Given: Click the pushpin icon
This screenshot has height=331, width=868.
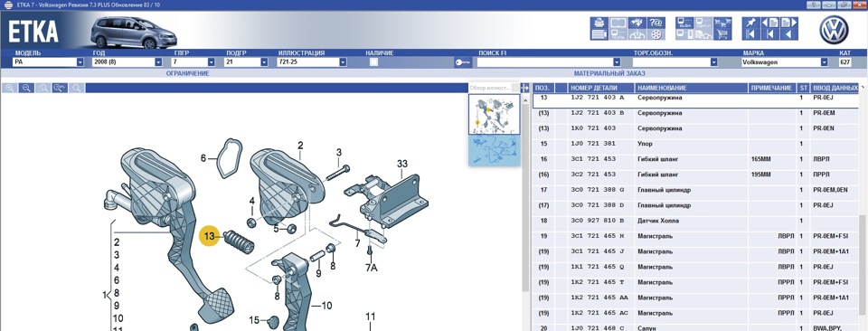Looking at the screenshot, I should (x=750, y=23).
